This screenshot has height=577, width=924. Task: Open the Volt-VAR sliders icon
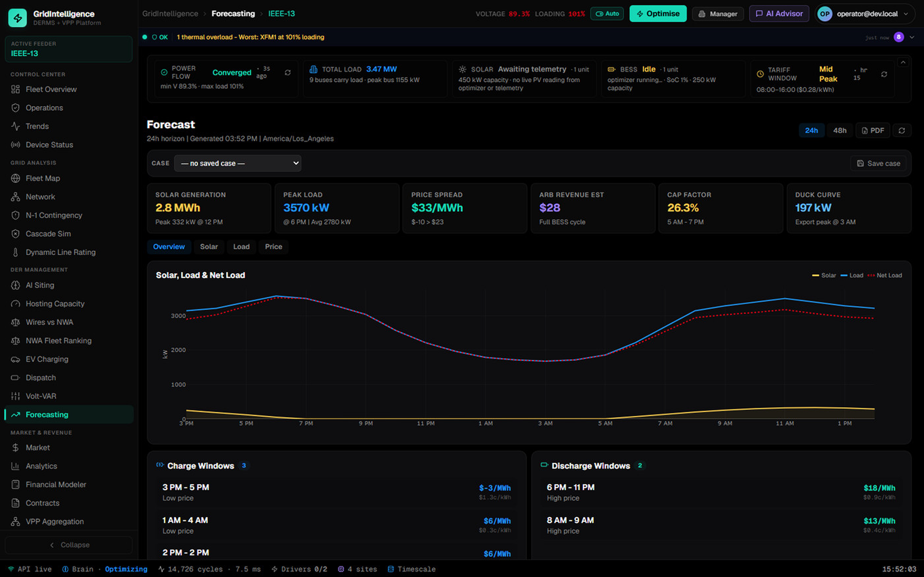click(15, 396)
